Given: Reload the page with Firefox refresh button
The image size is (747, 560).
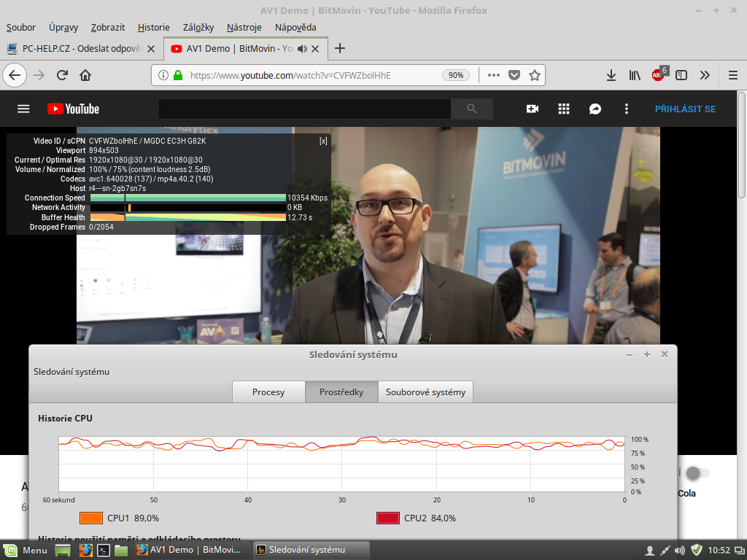Looking at the screenshot, I should point(63,75).
